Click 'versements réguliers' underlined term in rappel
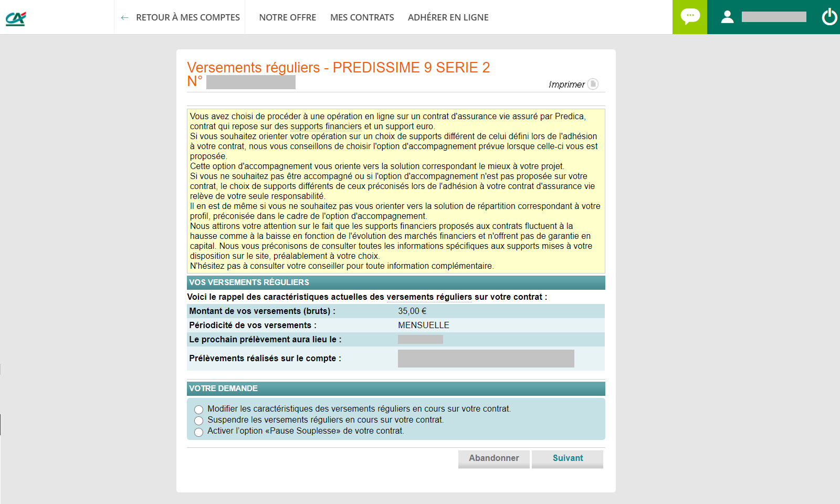Screen dimensions: 840x504 point(429,297)
